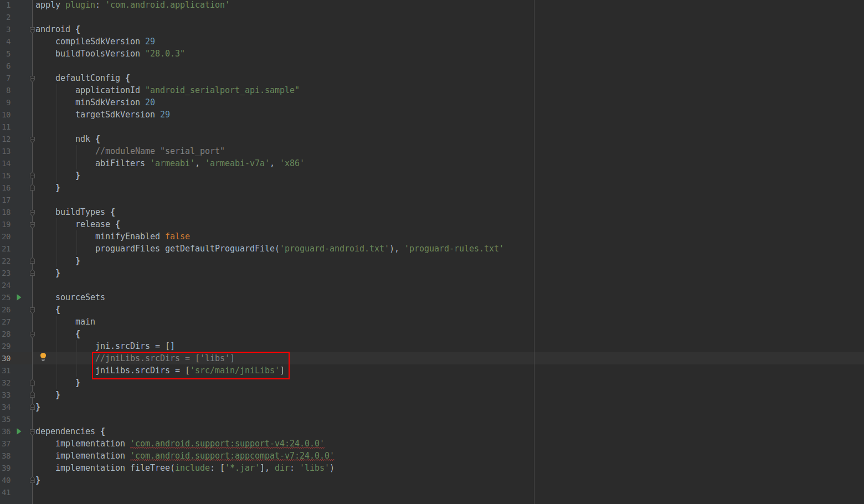This screenshot has width=864, height=504.
Task: Collapse the ndk block fold marker
Action: [32, 139]
